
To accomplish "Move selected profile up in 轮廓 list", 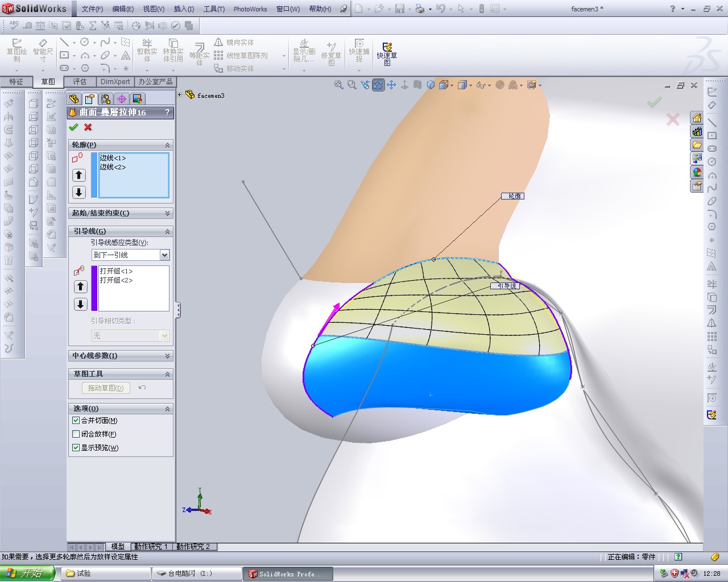I will (x=79, y=175).
